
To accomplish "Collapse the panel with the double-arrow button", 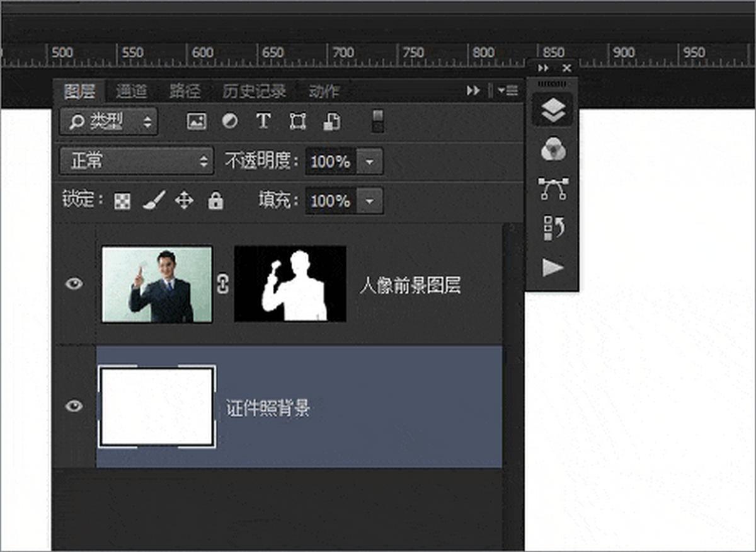I will coord(473,91).
